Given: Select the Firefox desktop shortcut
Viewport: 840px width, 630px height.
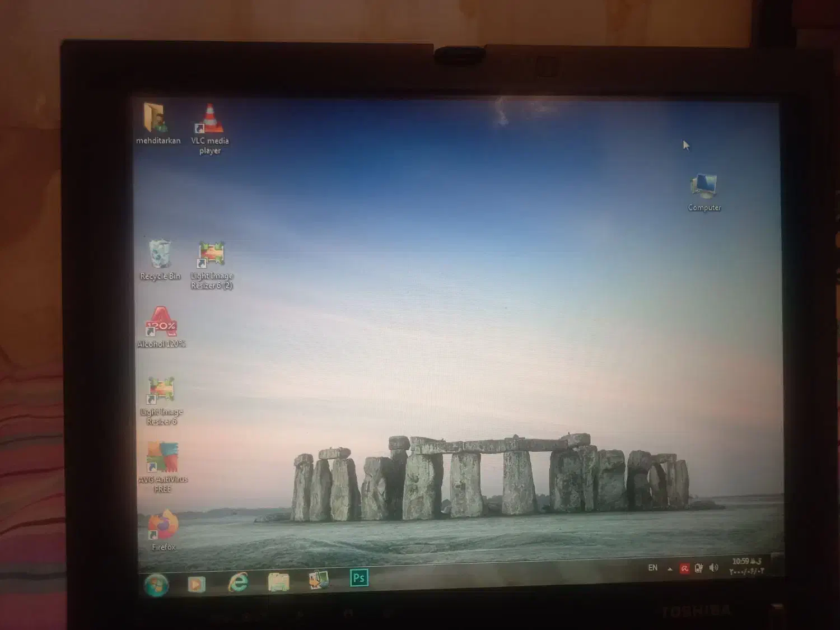Looking at the screenshot, I should pyautogui.click(x=163, y=526).
